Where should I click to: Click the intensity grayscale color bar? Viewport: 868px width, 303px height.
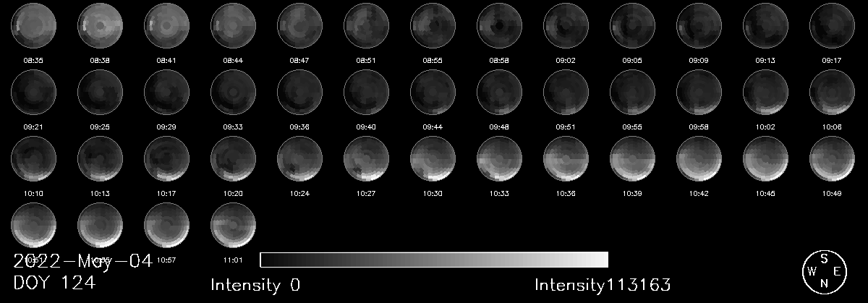(x=434, y=260)
